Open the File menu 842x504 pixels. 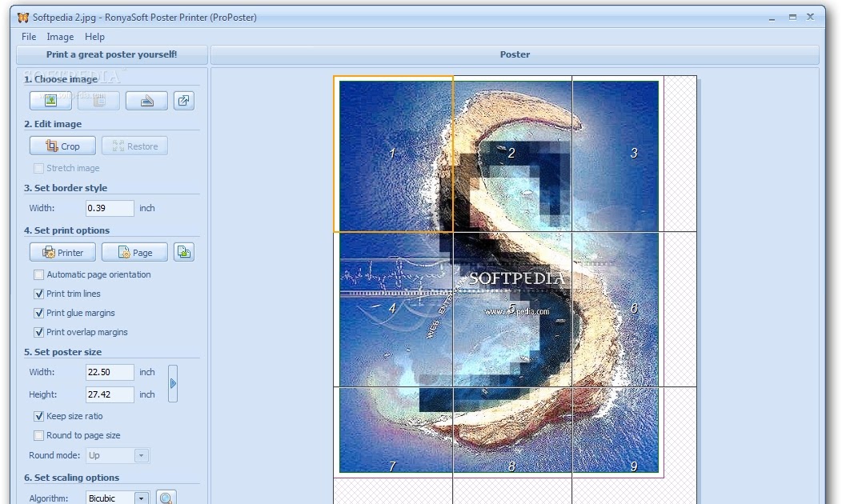click(29, 37)
